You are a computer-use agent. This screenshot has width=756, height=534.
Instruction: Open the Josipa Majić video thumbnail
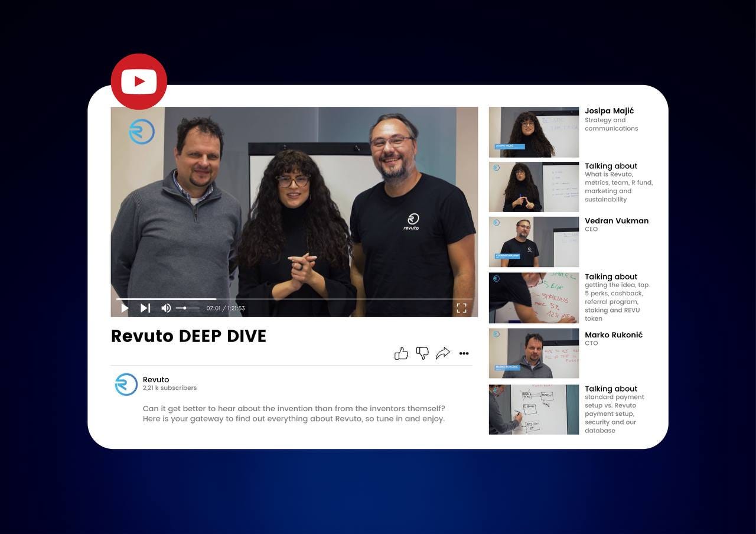click(534, 132)
